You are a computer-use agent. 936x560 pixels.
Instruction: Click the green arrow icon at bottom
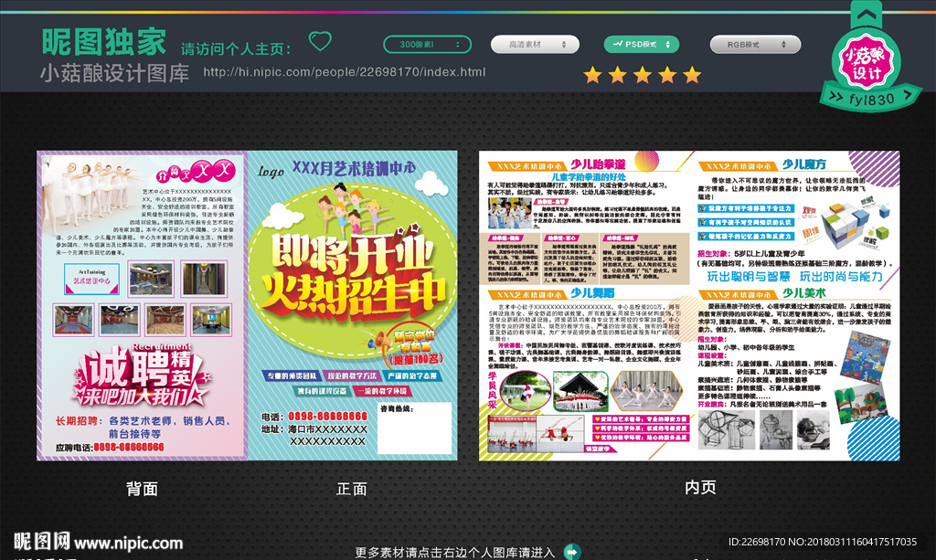click(572, 553)
